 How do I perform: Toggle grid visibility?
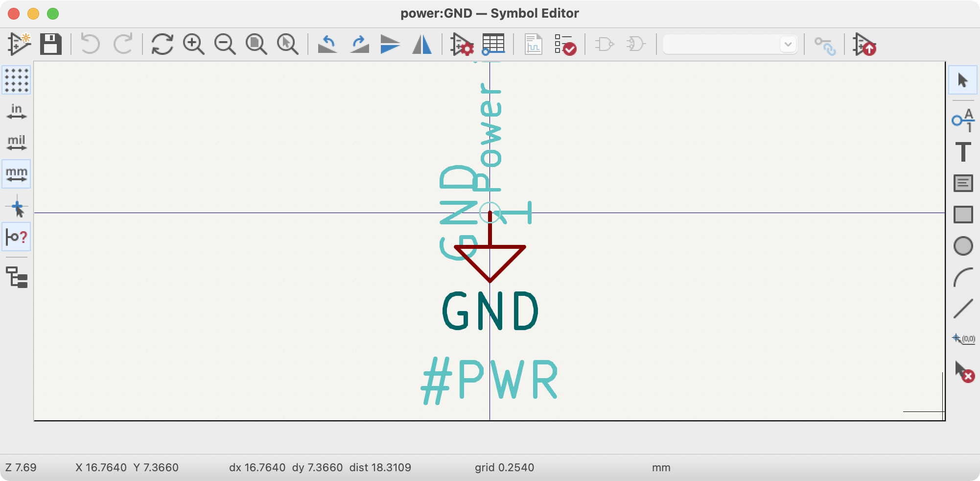17,81
